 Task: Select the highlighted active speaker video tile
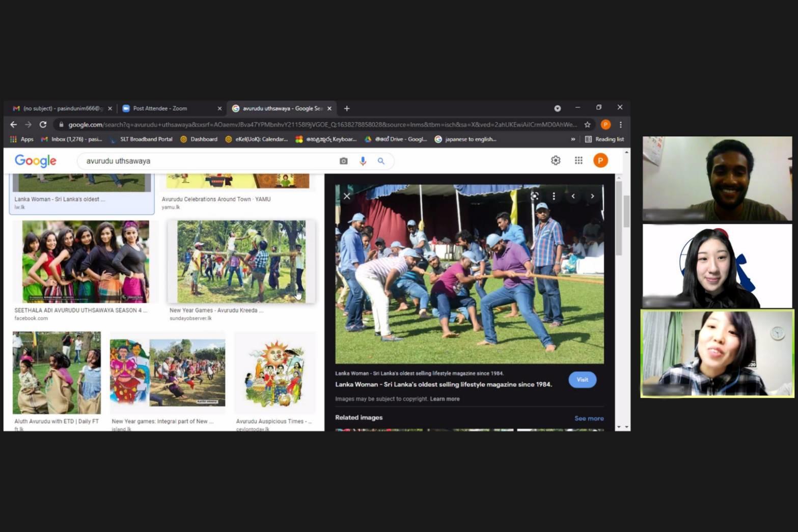(x=717, y=354)
